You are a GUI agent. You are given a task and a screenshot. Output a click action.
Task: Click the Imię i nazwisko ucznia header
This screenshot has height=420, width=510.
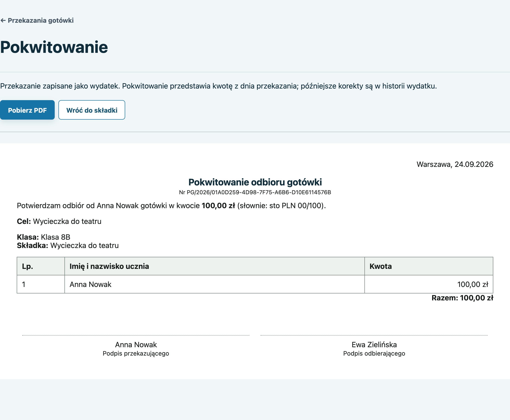pyautogui.click(x=215, y=266)
